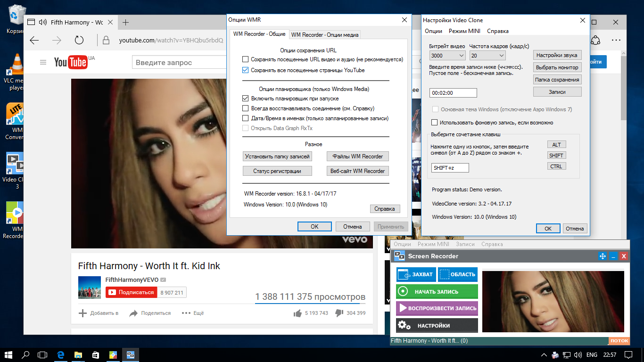Screen dimensions: 644x362
Task: Click the Screen Recorder move icon
Action: coord(602,256)
